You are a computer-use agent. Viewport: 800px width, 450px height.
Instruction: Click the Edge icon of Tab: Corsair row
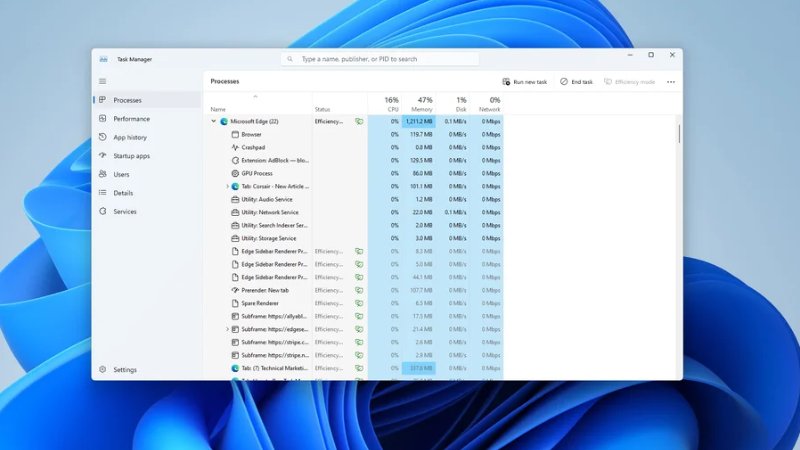(x=235, y=186)
